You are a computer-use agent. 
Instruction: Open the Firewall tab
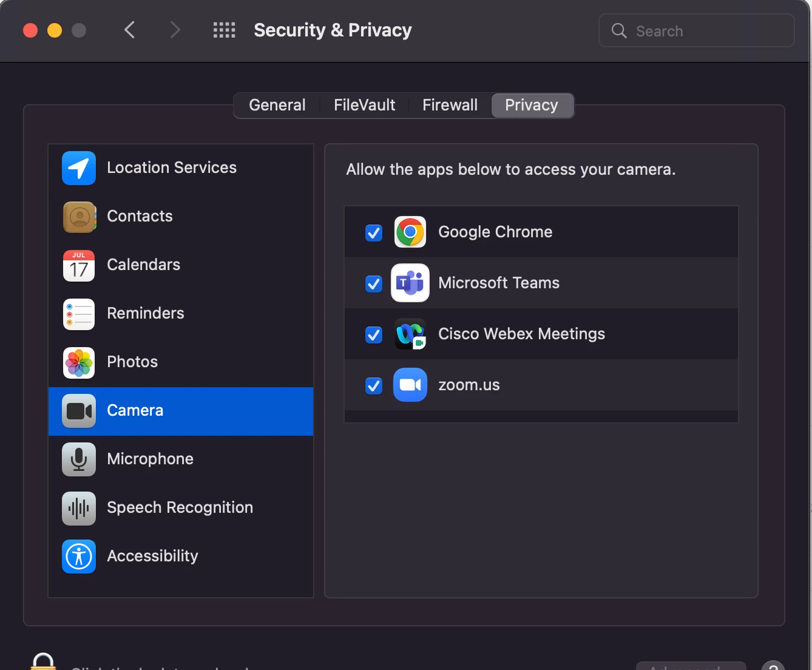(x=450, y=105)
